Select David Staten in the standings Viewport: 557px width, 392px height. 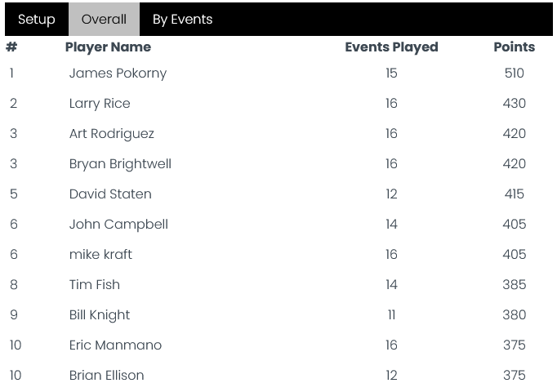point(110,194)
